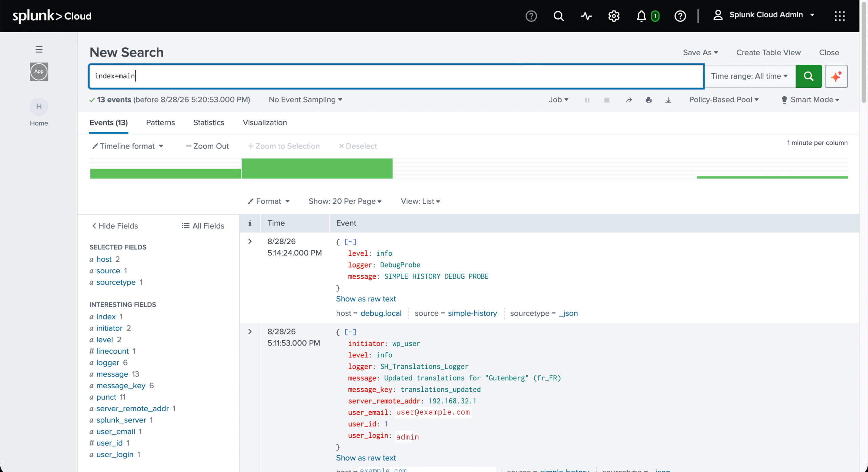Screen dimensions: 868x472
Task: Print the search results
Action: 649,100
